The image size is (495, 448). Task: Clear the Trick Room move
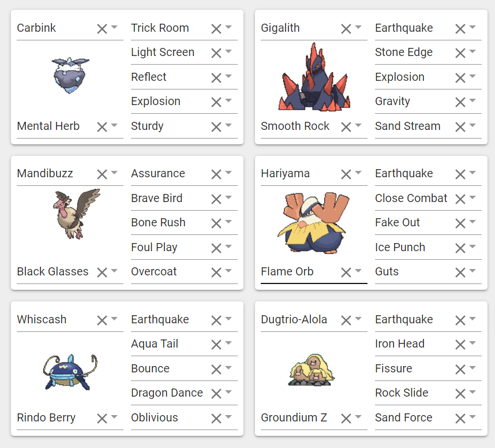tap(216, 29)
